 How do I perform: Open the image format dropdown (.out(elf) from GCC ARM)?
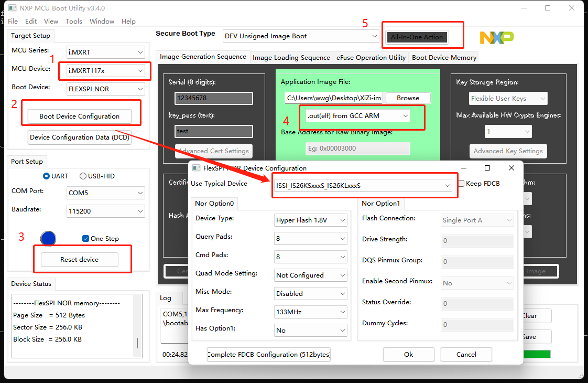[x=358, y=115]
